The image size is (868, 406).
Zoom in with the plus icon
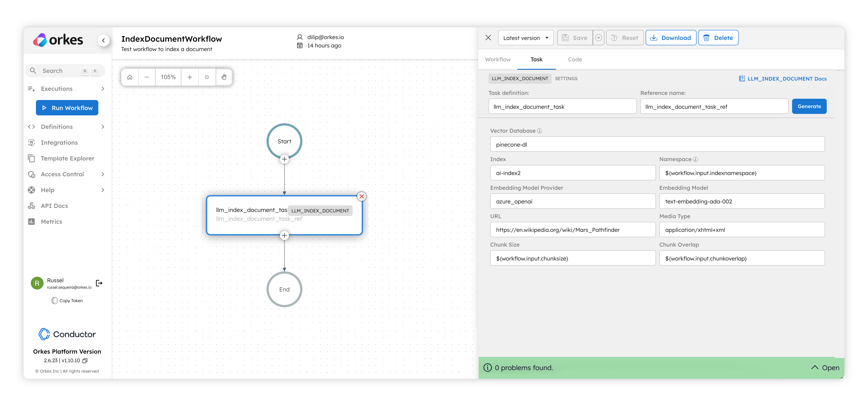(x=190, y=77)
